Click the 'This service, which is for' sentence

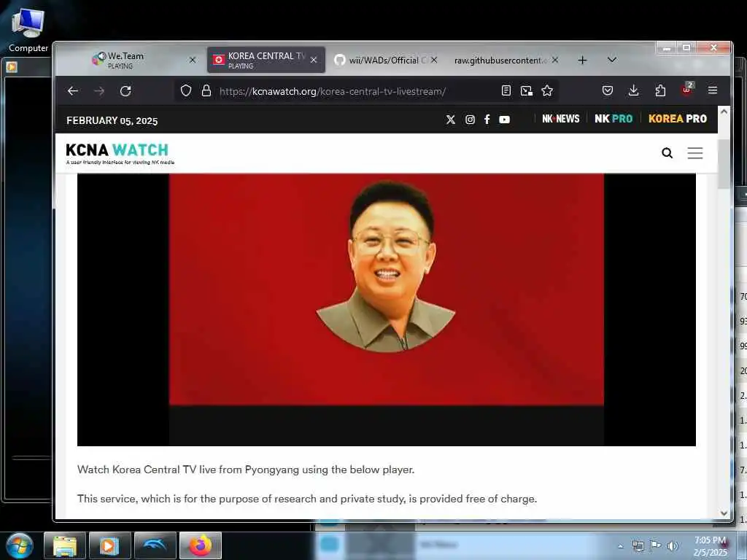coord(307,499)
